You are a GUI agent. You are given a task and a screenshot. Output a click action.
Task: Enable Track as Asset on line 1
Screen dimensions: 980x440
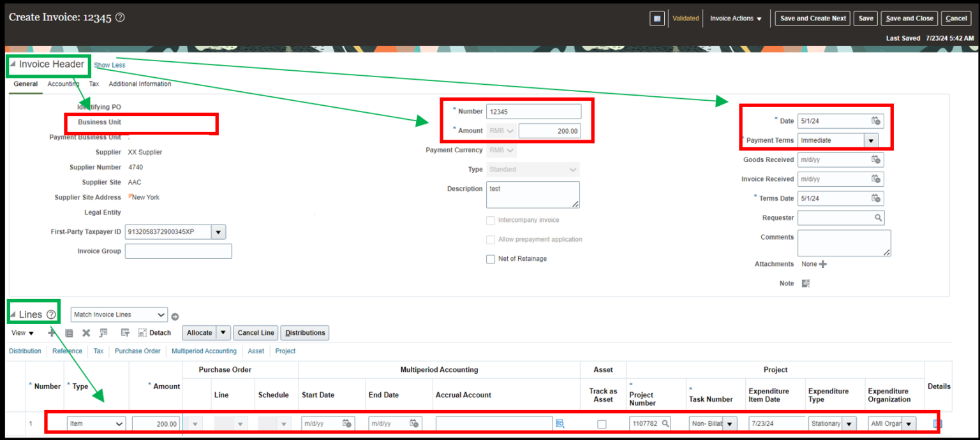[x=602, y=423]
